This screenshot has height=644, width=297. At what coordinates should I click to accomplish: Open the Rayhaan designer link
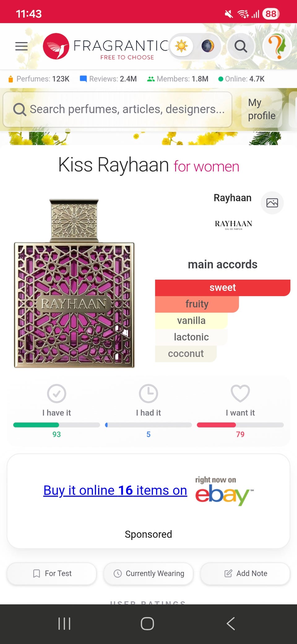[x=232, y=198]
